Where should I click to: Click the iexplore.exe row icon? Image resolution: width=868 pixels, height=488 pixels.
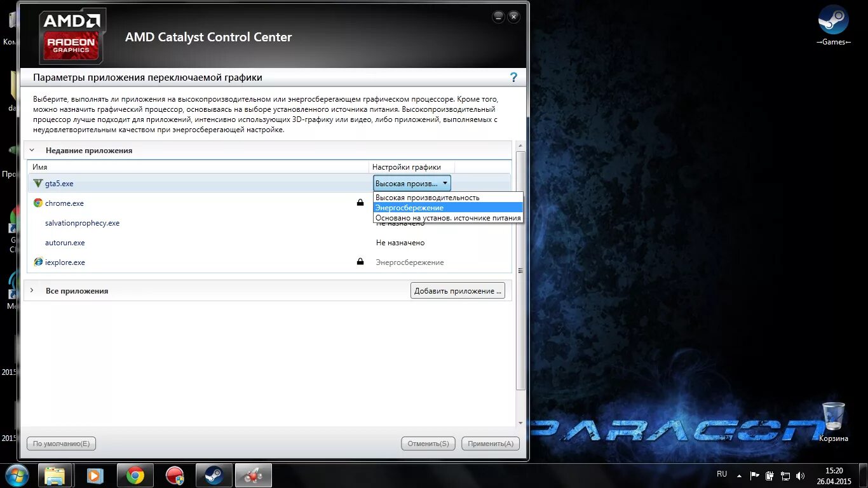click(x=38, y=262)
